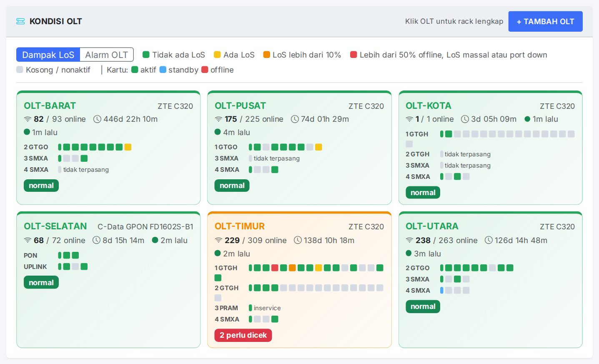Viewport: 599px width, 364px height.
Task: Click the 2 perlu dicek badge
Action: 243,335
